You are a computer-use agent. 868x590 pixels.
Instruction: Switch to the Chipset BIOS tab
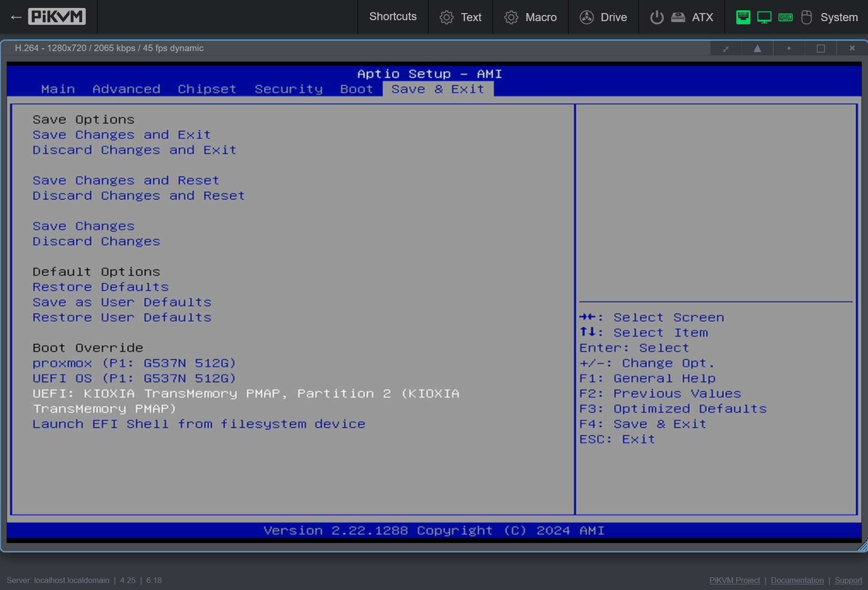point(207,89)
